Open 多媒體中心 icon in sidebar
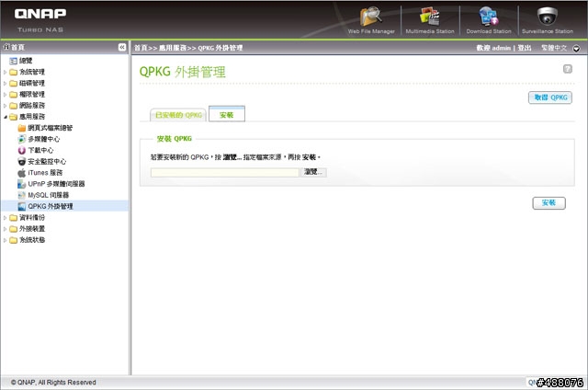Image resolution: width=588 pixels, height=390 pixels. (x=22, y=139)
